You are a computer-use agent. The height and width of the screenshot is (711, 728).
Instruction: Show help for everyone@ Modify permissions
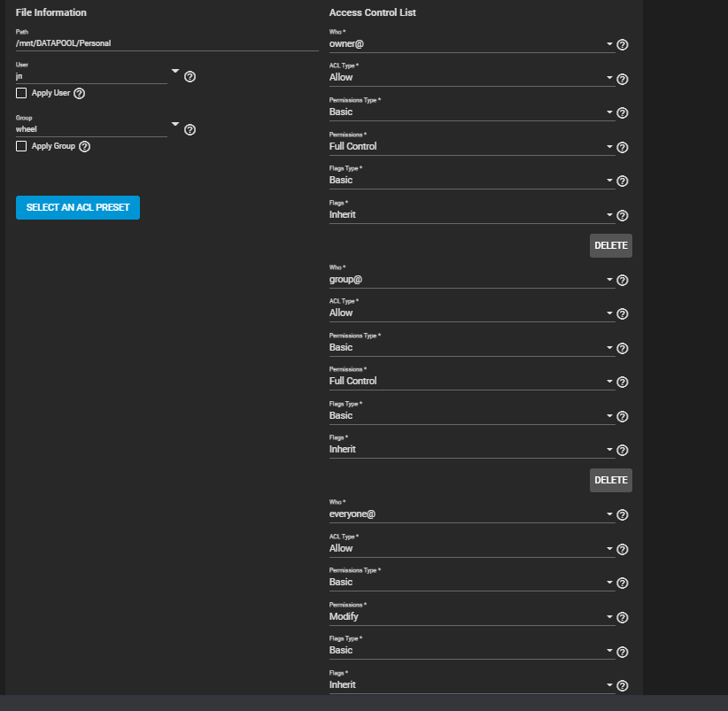[622, 618]
